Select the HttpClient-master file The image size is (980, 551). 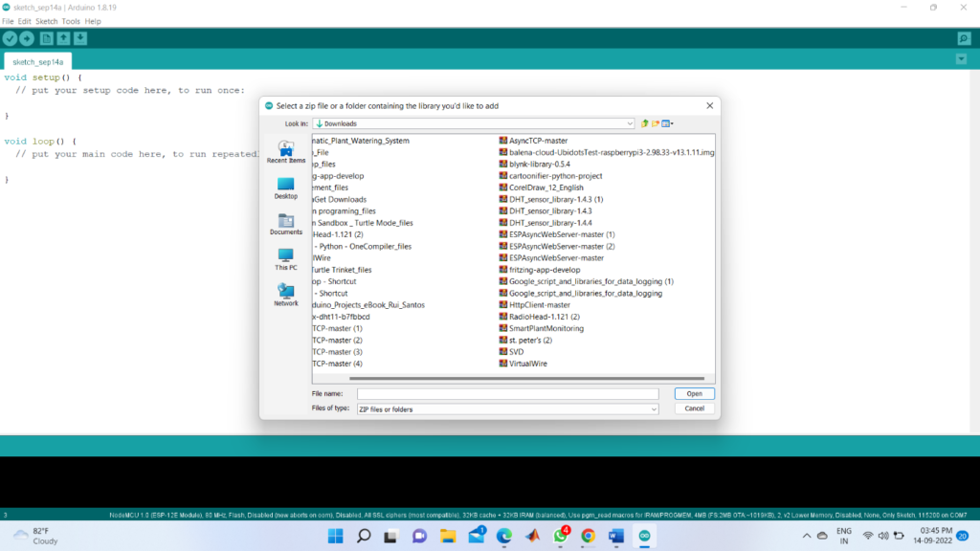(534, 305)
